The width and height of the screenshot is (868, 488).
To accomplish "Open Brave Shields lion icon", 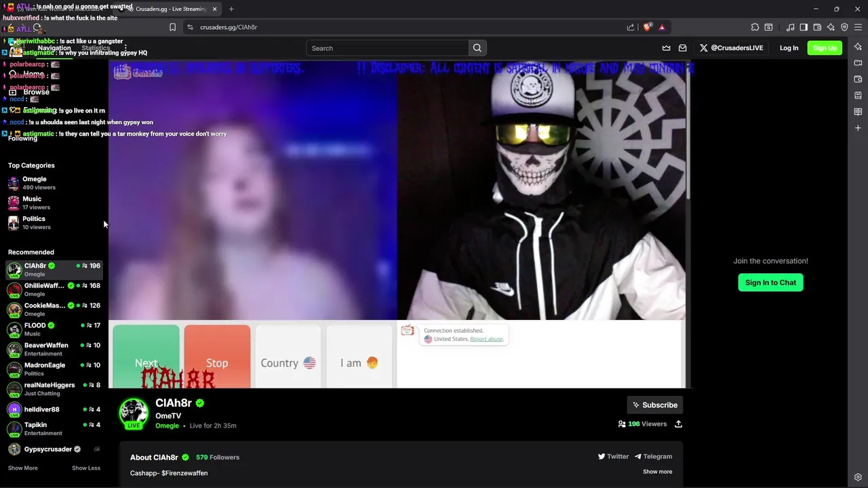I will (x=647, y=27).
